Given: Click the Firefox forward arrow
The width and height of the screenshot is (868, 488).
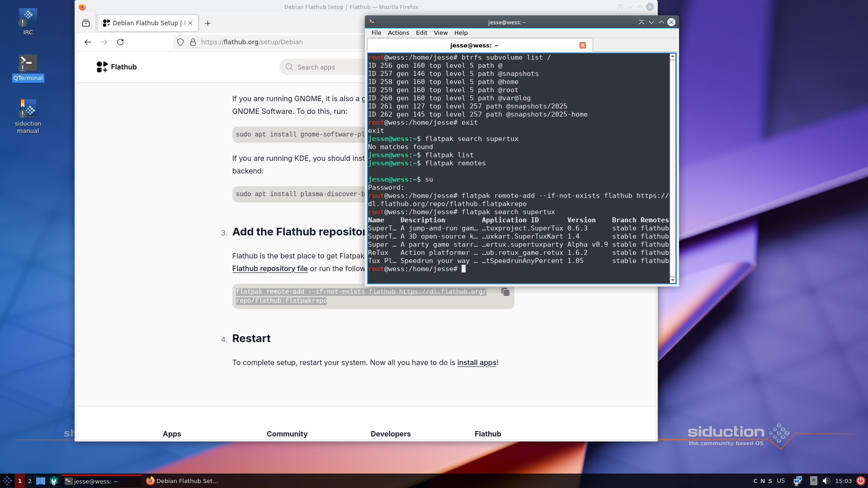Looking at the screenshot, I should pos(104,42).
